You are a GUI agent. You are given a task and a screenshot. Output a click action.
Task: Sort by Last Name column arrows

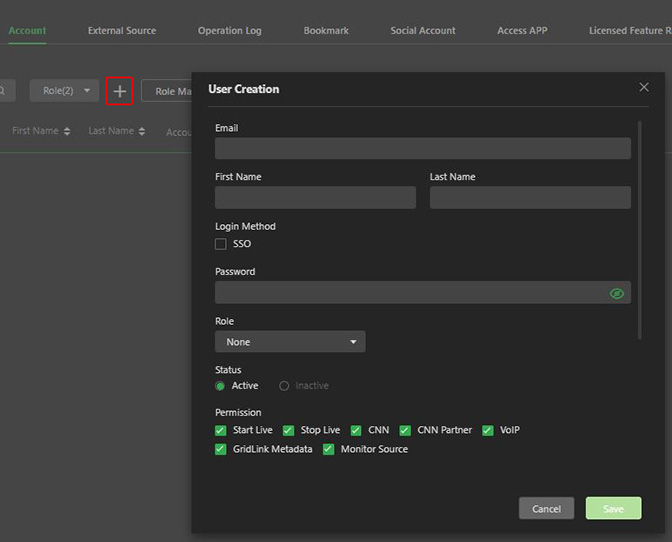click(x=142, y=131)
